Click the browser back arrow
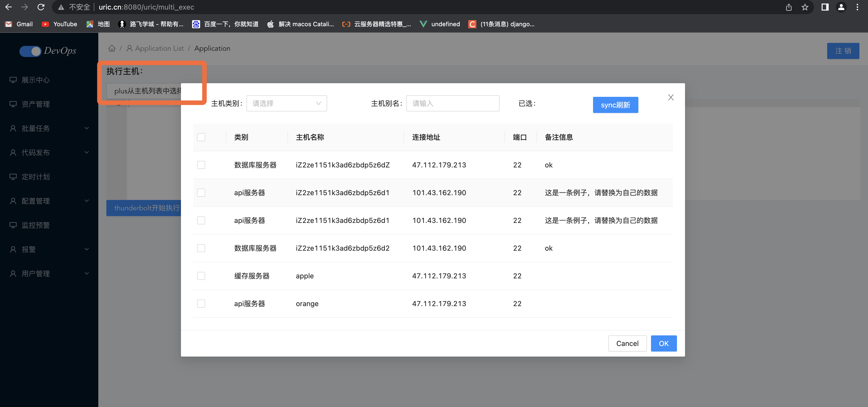 [9, 7]
